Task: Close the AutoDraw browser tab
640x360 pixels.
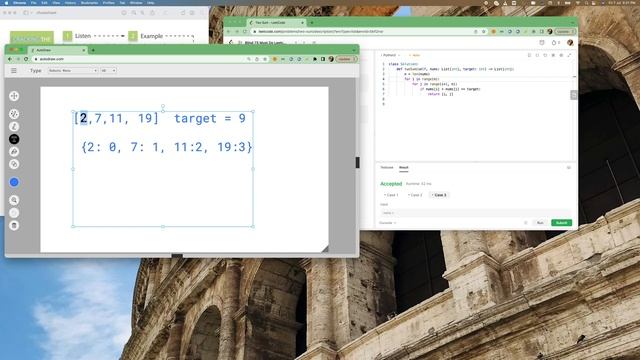Action: tap(84, 50)
